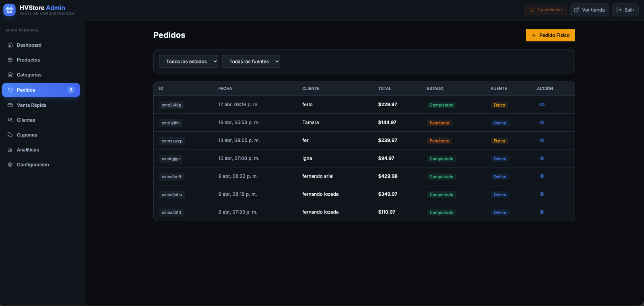View order cmo3j46g with eye icon

pyautogui.click(x=542, y=105)
